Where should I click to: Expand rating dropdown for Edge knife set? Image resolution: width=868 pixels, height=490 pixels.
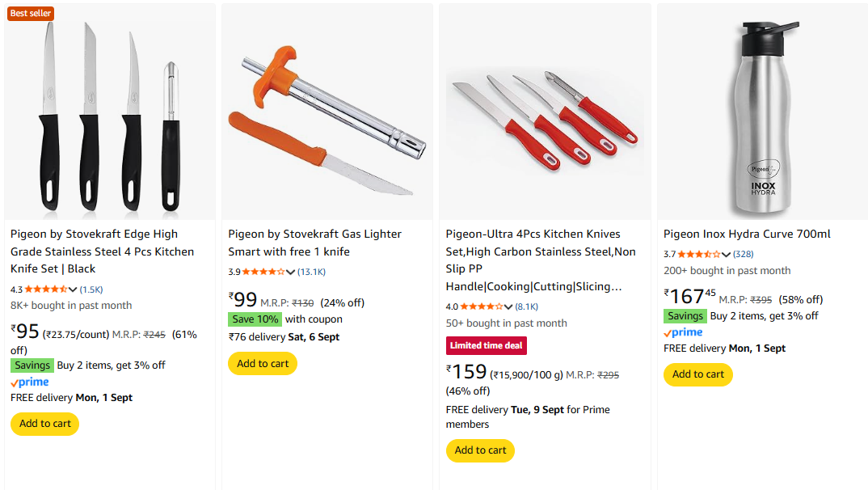[x=73, y=289]
